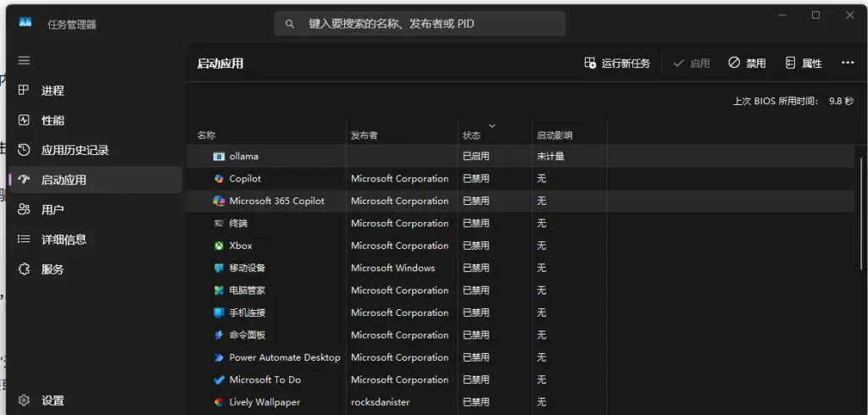Click 运行新任务 (Run new task) button
The width and height of the screenshot is (868, 415).
[617, 63]
